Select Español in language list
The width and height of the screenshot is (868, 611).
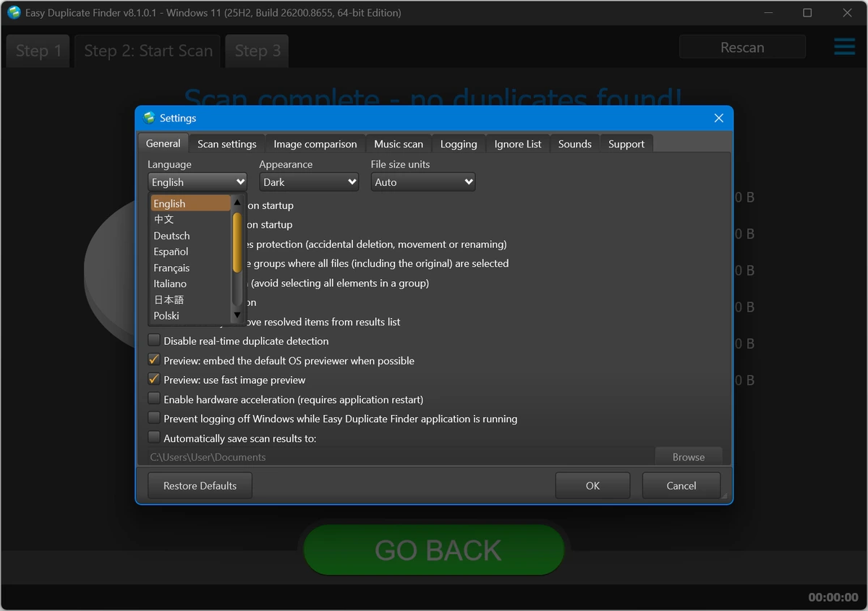coord(191,252)
